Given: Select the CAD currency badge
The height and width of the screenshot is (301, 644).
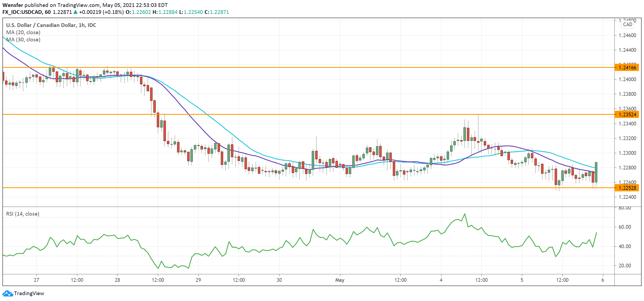Looking at the screenshot, I should 627,25.
